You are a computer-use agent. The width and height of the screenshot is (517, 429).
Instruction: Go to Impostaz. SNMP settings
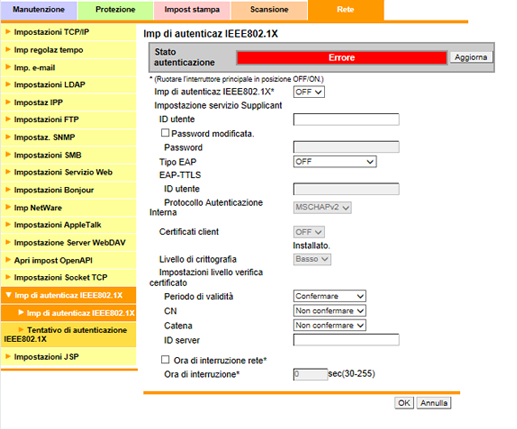click(68, 137)
